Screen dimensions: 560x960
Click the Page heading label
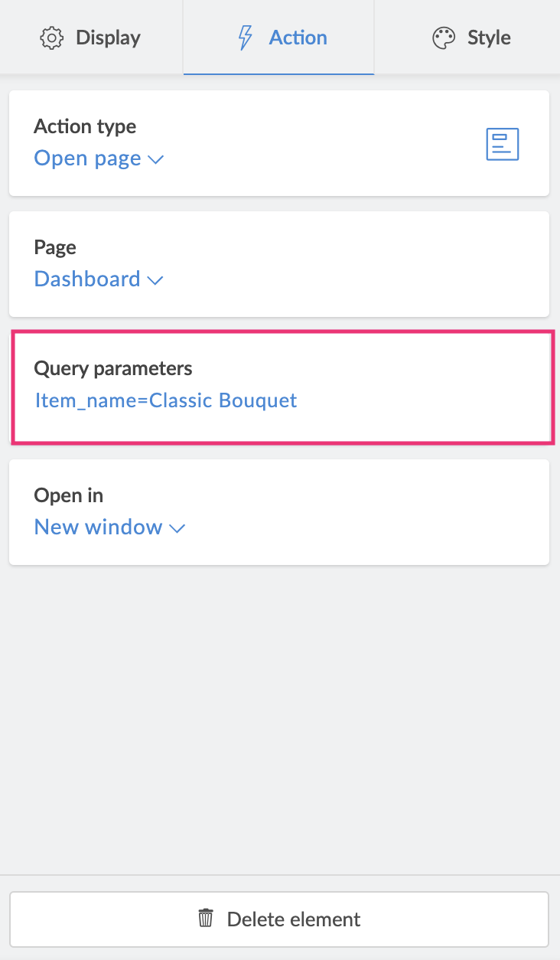point(55,247)
